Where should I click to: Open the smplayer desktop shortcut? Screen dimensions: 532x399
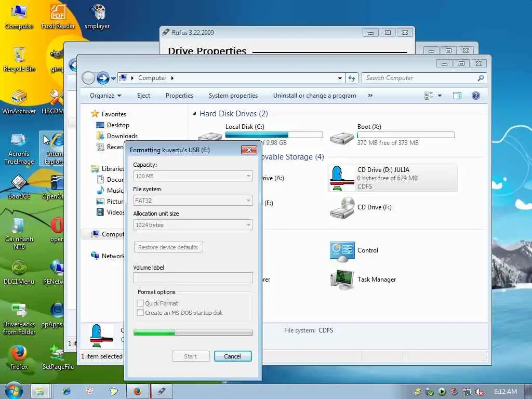click(97, 16)
